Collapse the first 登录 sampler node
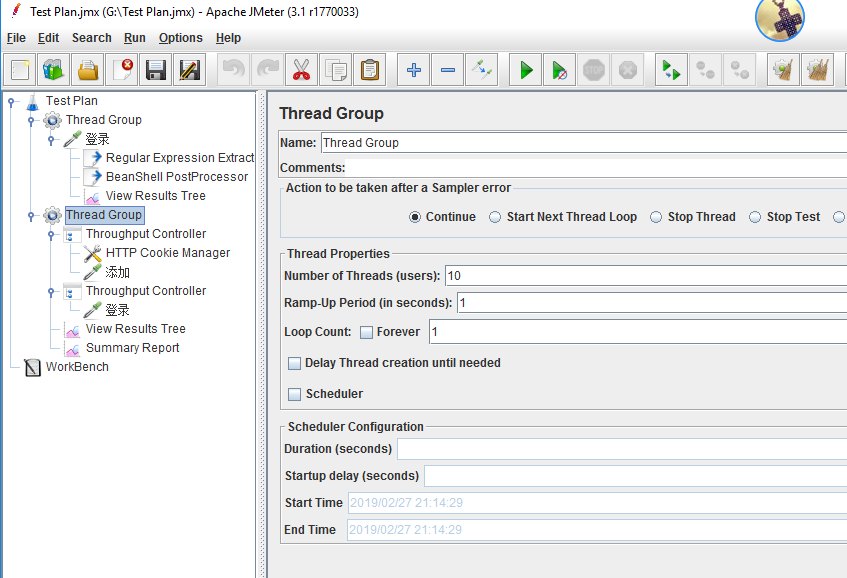Screen dimensions: 847x578 pyautogui.click(x=51, y=139)
